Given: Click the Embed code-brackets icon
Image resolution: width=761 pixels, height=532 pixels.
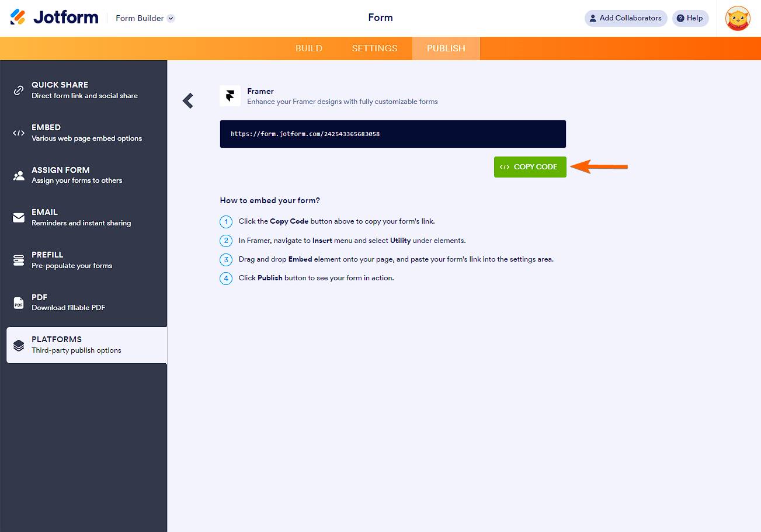Looking at the screenshot, I should (x=19, y=133).
